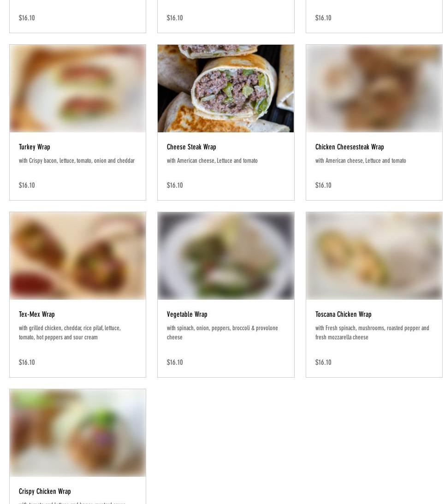This screenshot has height=504, width=445.
Task: Click the Tex-Mex Wrap ingredients description
Action: (x=70, y=332)
